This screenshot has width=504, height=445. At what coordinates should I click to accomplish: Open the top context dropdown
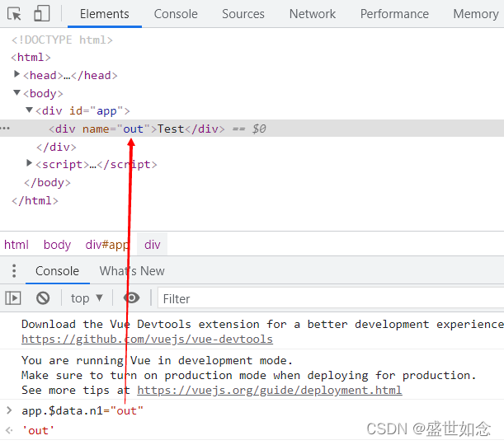(x=87, y=298)
